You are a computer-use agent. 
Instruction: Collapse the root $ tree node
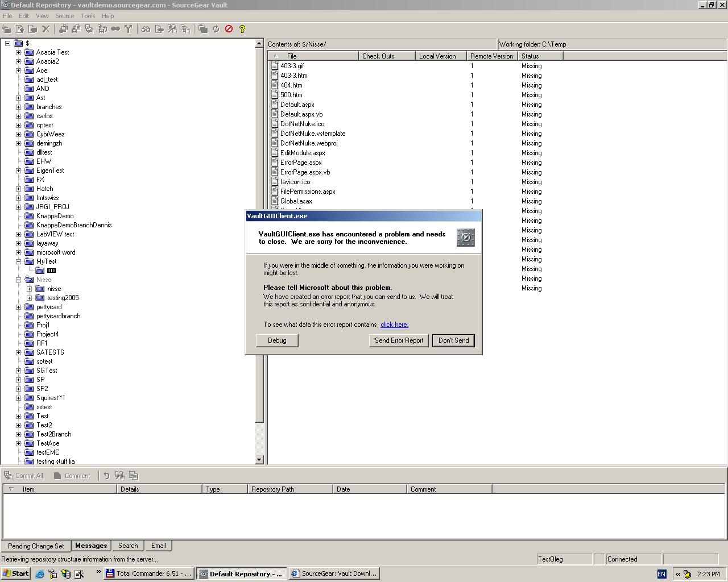click(x=7, y=43)
